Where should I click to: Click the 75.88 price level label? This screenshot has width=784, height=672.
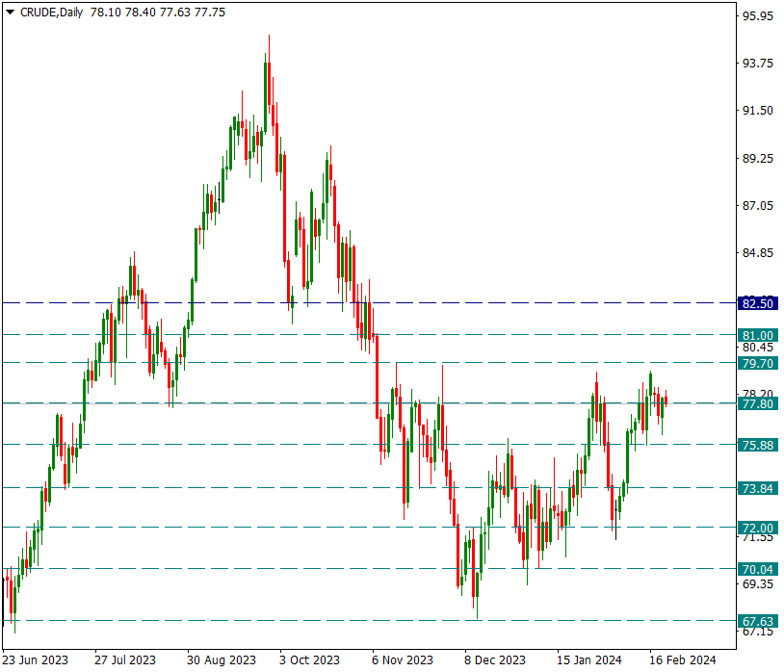757,446
